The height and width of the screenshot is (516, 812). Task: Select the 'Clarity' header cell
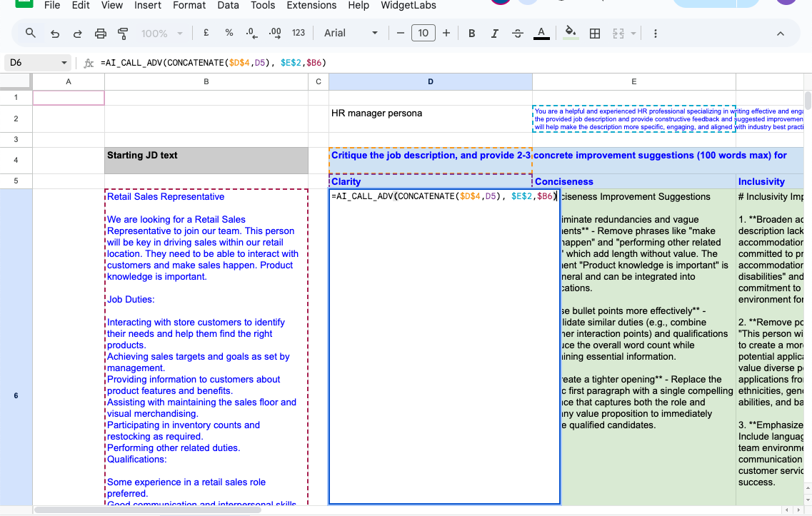[x=431, y=181]
